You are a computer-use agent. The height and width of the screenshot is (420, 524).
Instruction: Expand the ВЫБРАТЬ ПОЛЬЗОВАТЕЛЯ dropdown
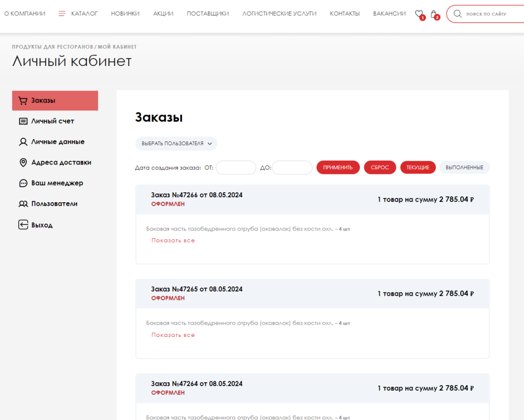point(176,144)
